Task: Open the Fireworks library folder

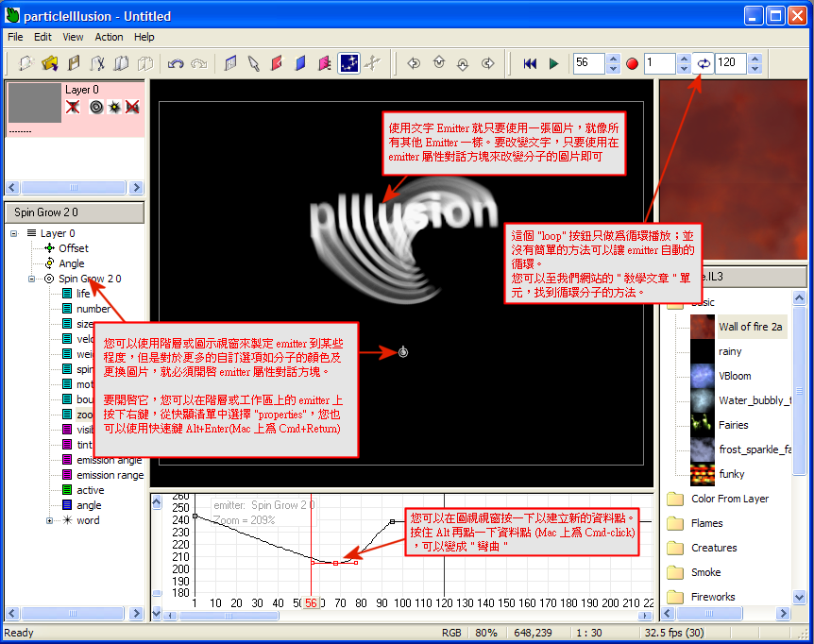Action: click(x=713, y=597)
